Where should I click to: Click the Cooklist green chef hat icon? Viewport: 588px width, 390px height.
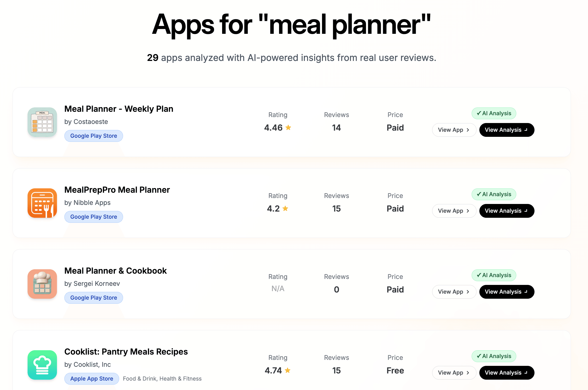[42, 365]
